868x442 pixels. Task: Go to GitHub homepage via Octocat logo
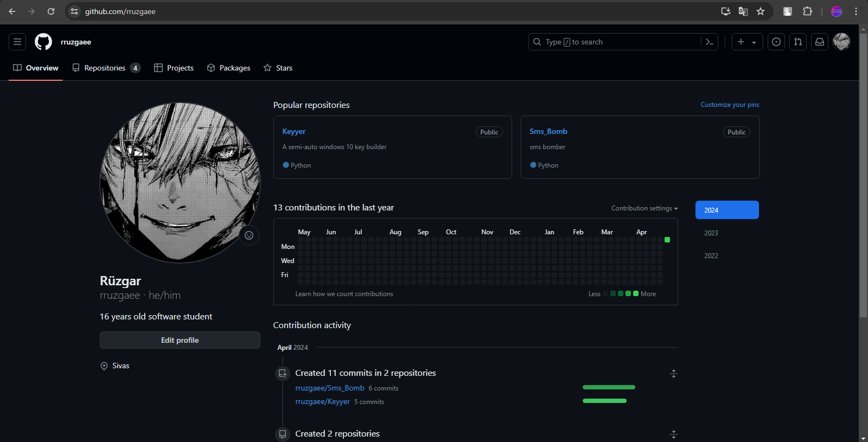click(x=43, y=42)
